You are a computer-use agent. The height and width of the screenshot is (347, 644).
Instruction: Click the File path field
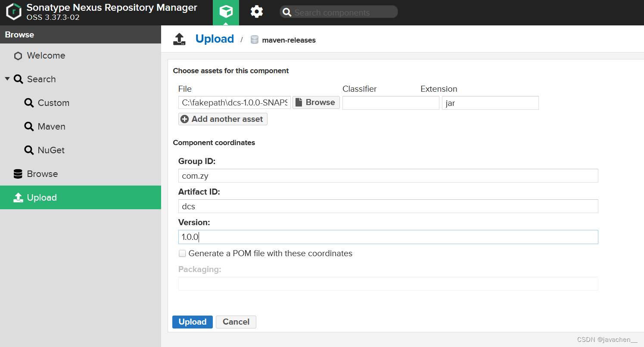click(234, 103)
